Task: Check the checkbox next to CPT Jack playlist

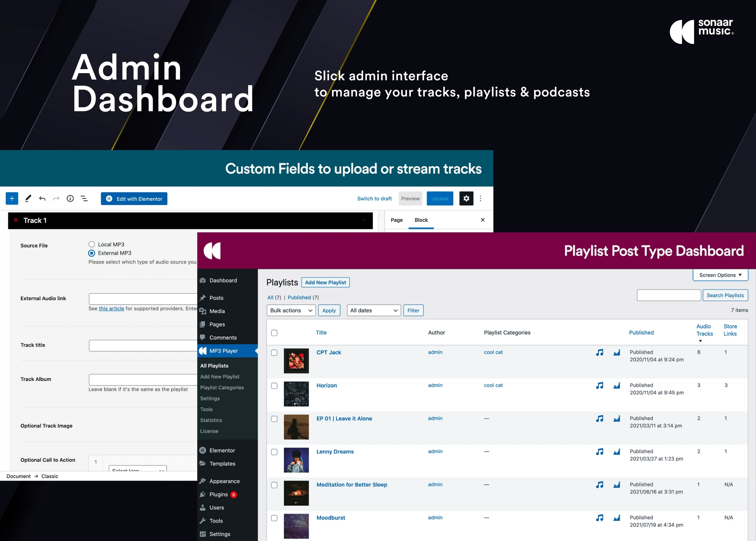Action: point(274,352)
